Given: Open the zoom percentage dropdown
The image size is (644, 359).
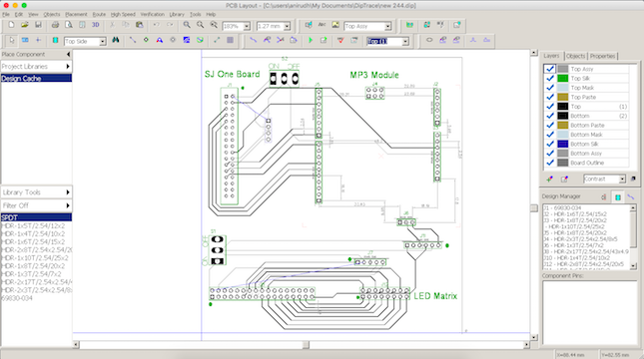Looking at the screenshot, I should click(247, 26).
